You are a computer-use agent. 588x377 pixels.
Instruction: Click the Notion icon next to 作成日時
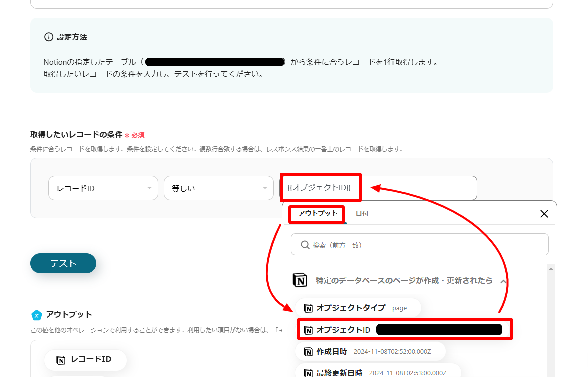tap(307, 352)
